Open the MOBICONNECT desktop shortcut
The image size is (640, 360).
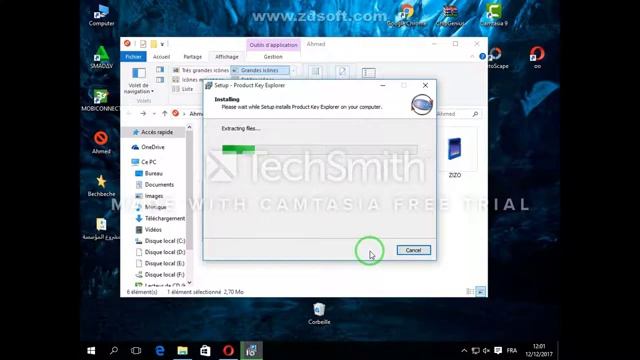[100, 100]
